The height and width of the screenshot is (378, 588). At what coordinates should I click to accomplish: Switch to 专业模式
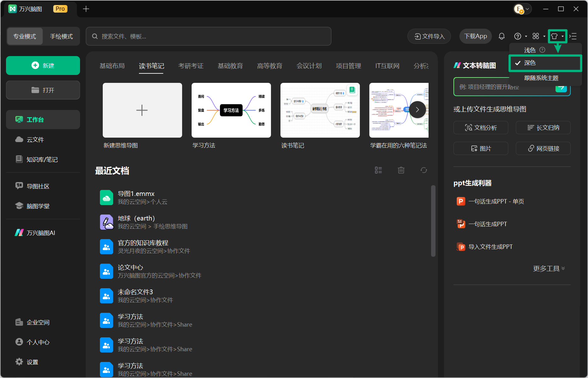pyautogui.click(x=25, y=36)
